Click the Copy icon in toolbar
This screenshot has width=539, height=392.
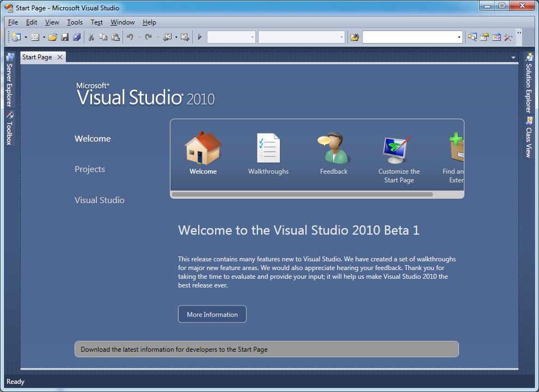click(x=103, y=37)
